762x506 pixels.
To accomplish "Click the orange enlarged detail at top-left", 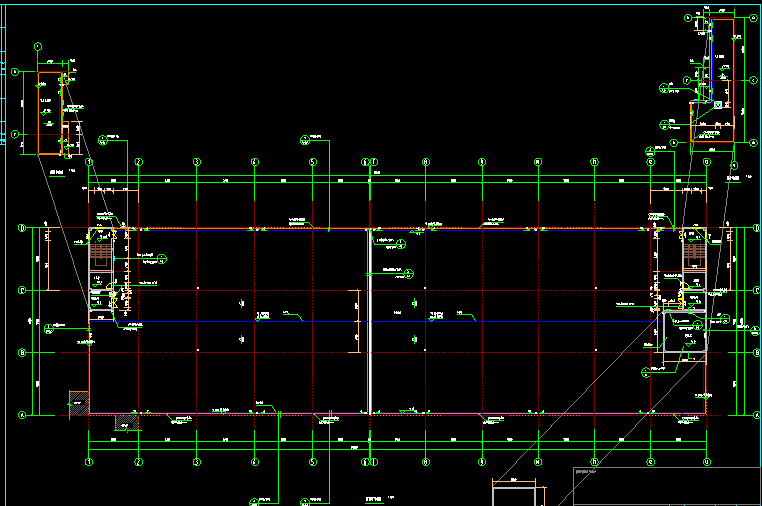I will (50, 113).
